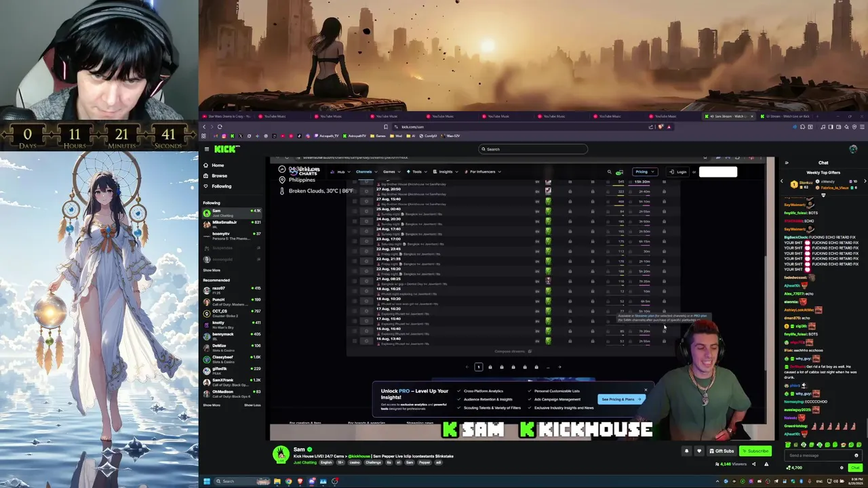
Task: Select the casino stream tag
Action: click(x=353, y=462)
